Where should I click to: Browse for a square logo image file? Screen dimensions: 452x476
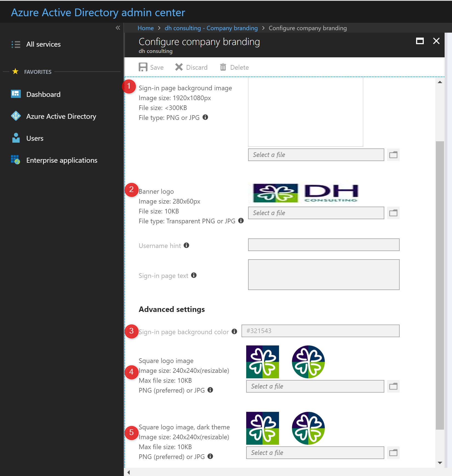click(393, 386)
